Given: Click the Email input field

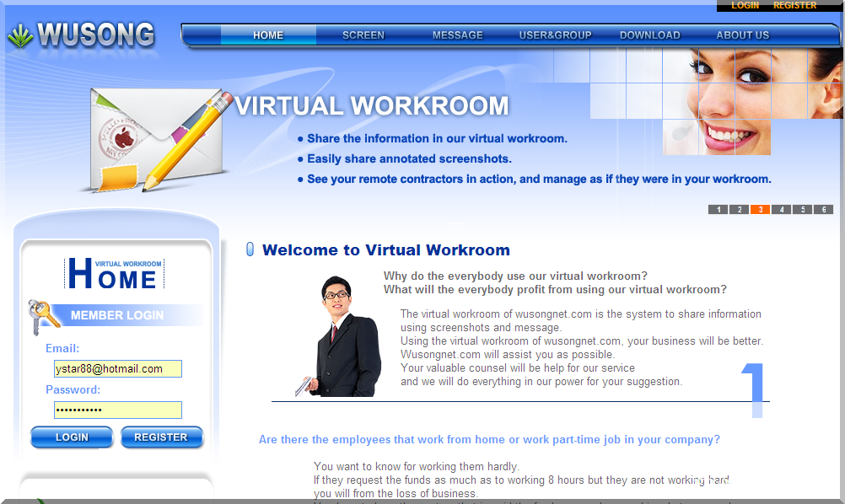Looking at the screenshot, I should 117,368.
